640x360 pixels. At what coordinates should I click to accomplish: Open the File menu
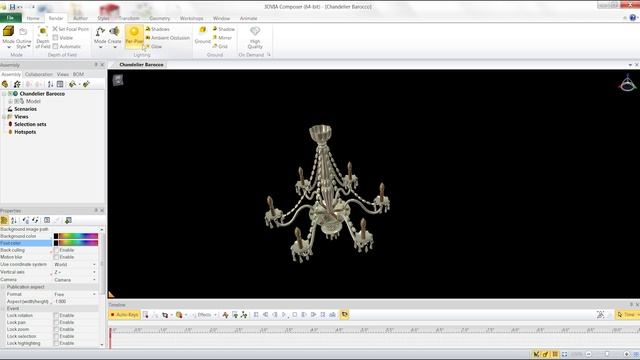point(11,18)
